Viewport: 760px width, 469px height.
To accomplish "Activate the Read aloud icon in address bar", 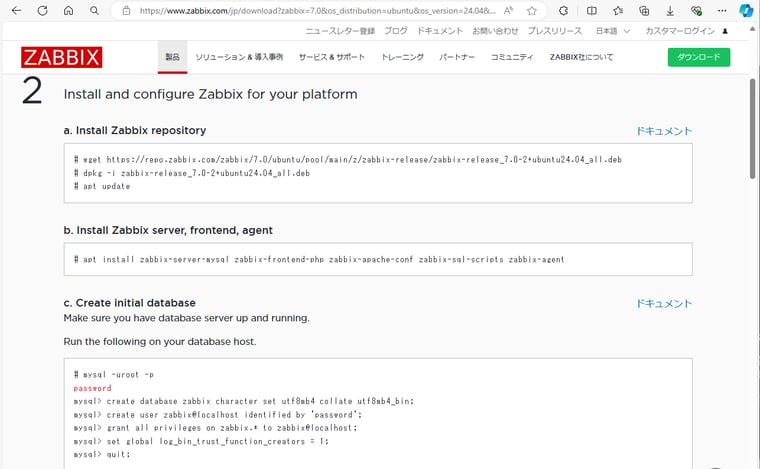I will tap(508, 11).
